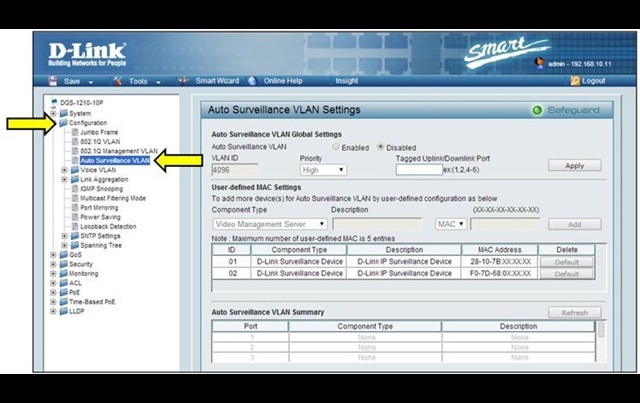Click the SNTP Settings folder icon
Viewport: 640px width, 403px height.
75,236
